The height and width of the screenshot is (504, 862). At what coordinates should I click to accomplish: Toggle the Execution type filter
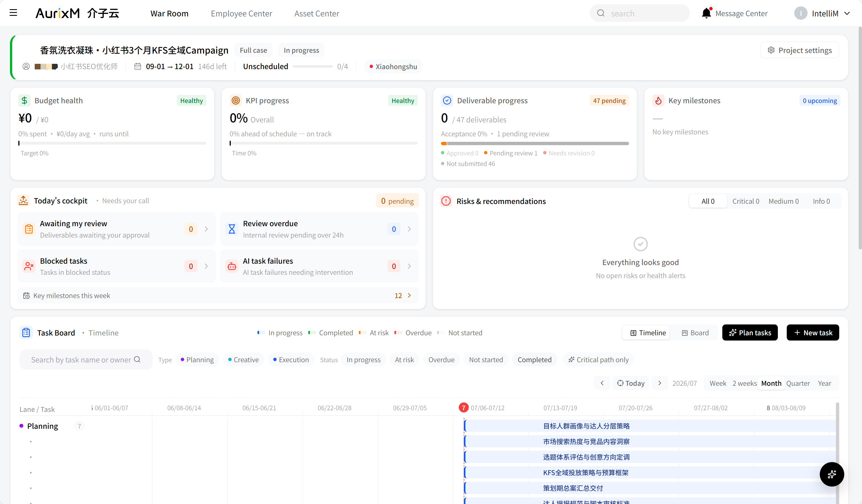[x=291, y=360]
